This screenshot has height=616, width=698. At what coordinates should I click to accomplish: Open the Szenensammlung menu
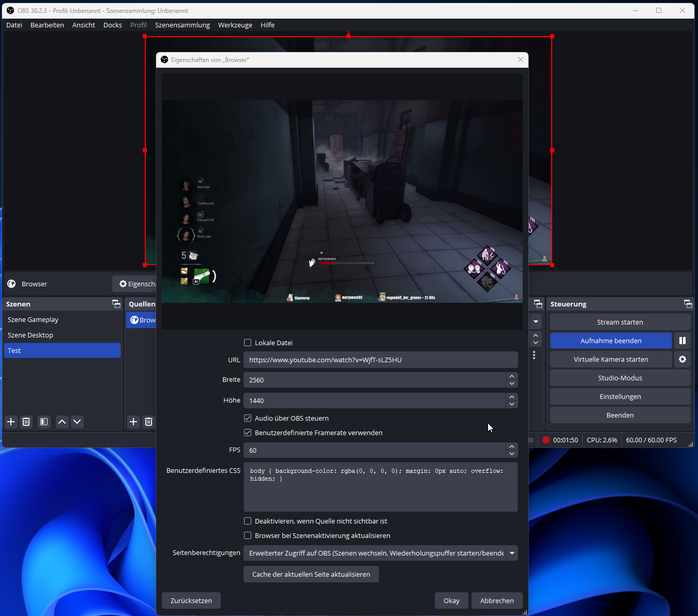pyautogui.click(x=183, y=25)
